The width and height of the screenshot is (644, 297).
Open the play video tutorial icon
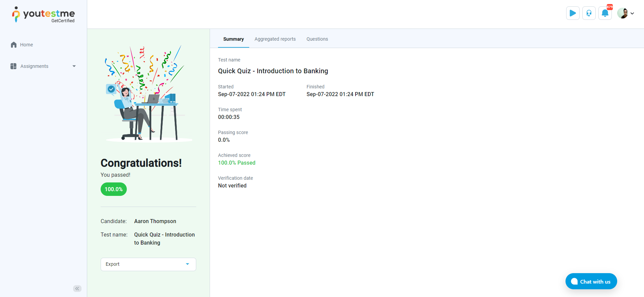[x=573, y=13]
